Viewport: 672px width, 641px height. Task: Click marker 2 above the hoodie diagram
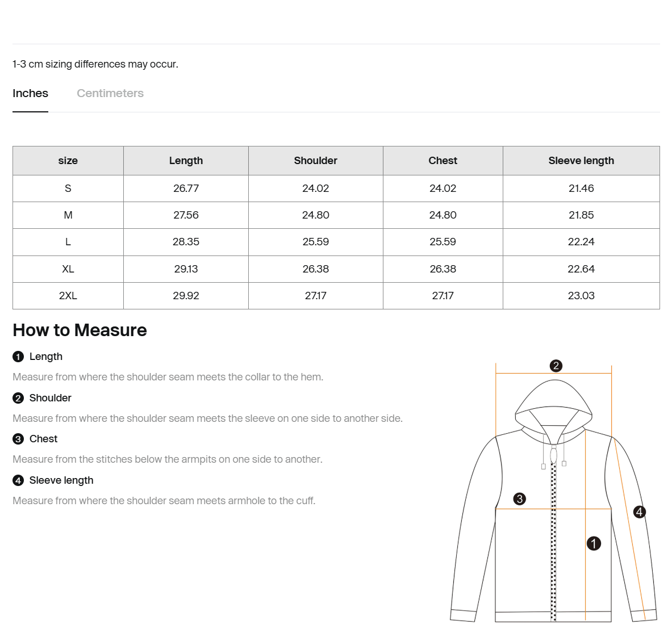(x=556, y=366)
